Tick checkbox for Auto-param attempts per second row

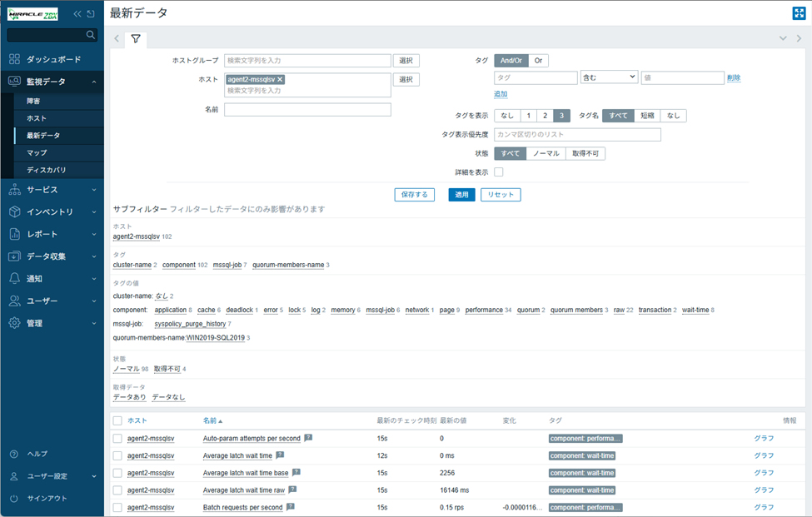pyautogui.click(x=117, y=438)
